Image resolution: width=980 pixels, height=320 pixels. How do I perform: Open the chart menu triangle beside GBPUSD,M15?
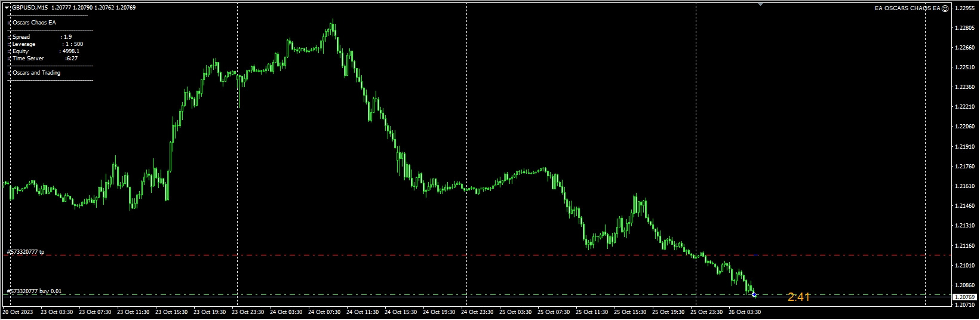[7, 8]
